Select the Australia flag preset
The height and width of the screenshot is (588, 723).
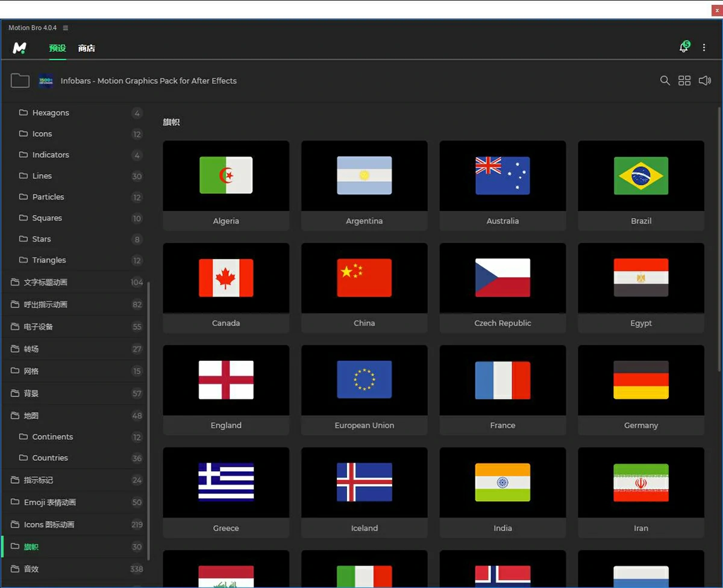(x=502, y=186)
